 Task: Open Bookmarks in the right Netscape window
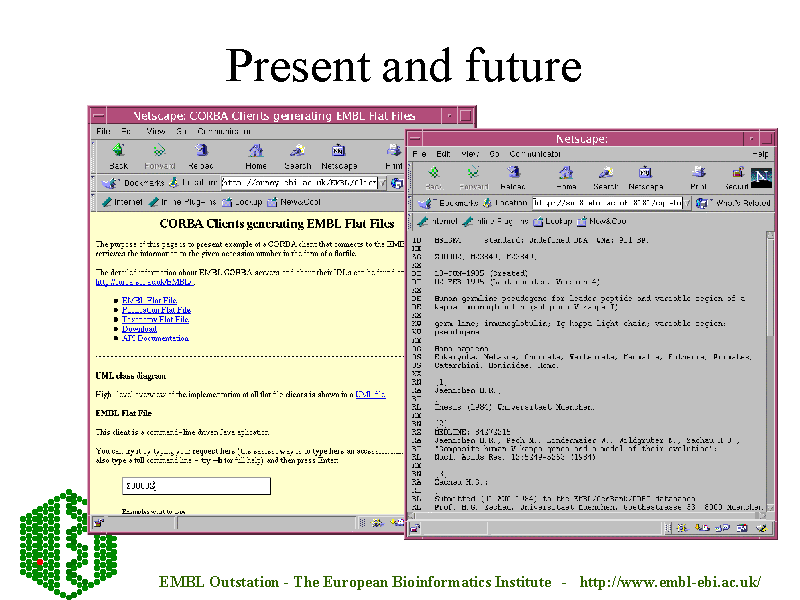click(452, 203)
